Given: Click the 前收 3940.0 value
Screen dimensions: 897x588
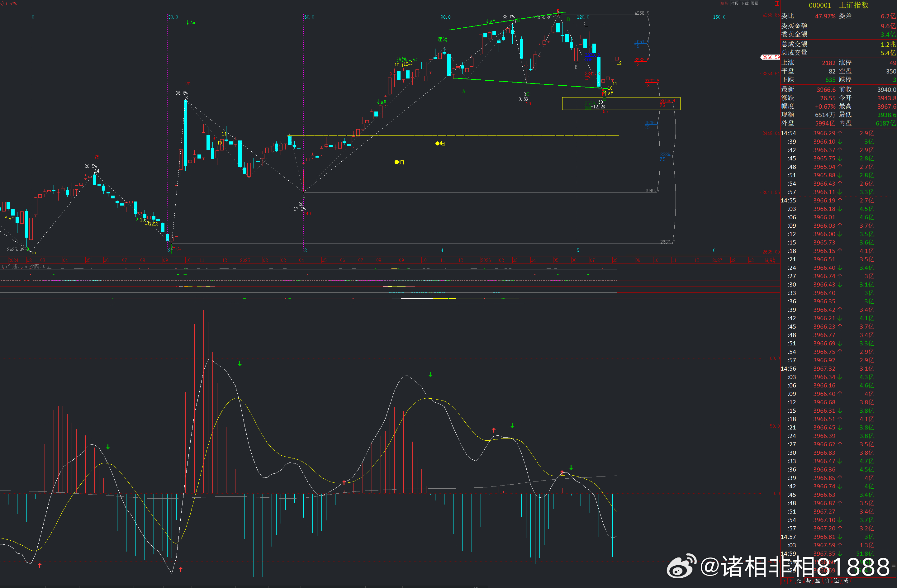Looking at the screenshot, I should coord(886,90).
